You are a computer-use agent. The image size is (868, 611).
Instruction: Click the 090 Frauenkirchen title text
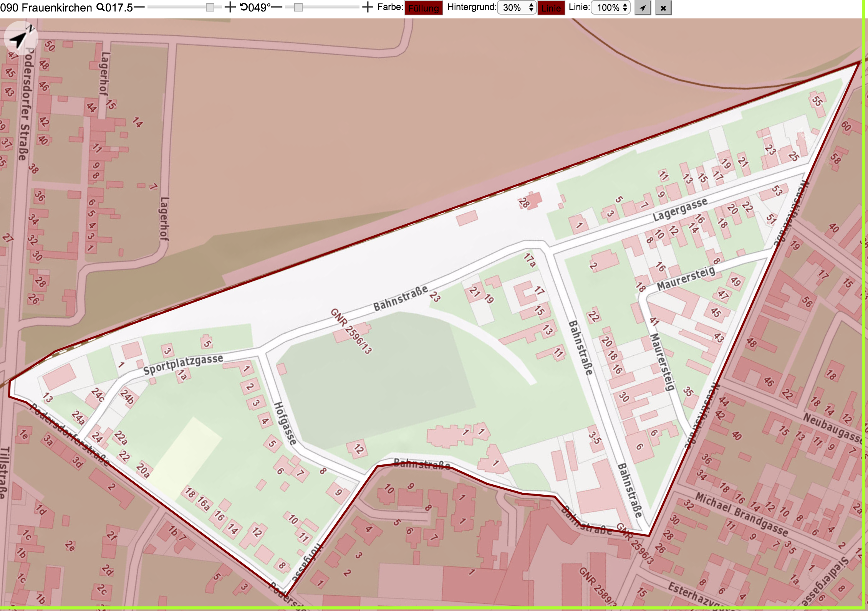click(x=46, y=7)
